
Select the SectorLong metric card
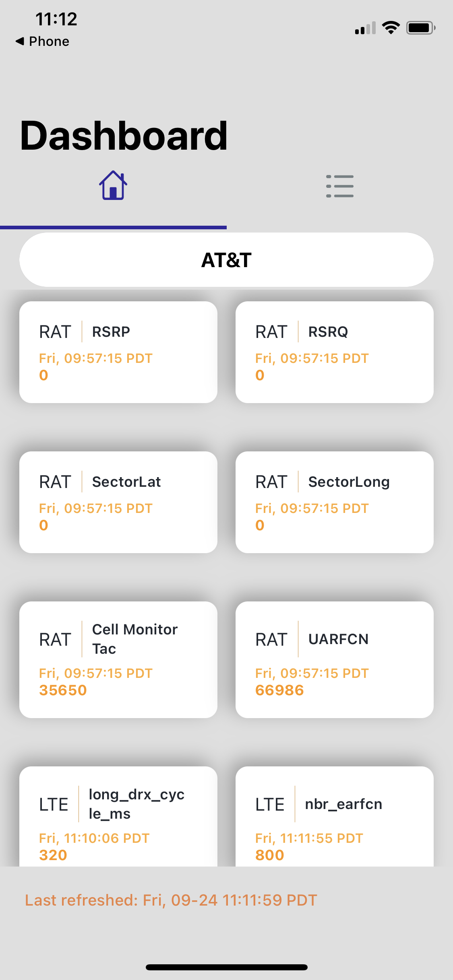[x=335, y=502]
